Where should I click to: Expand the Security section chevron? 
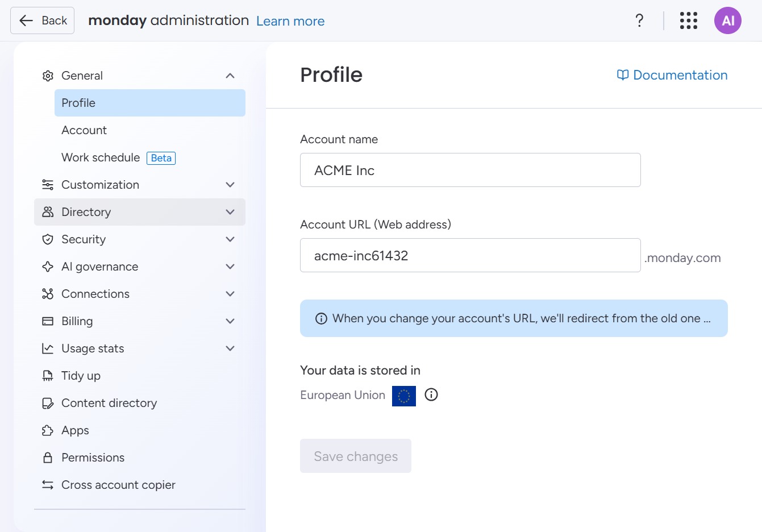pos(230,239)
